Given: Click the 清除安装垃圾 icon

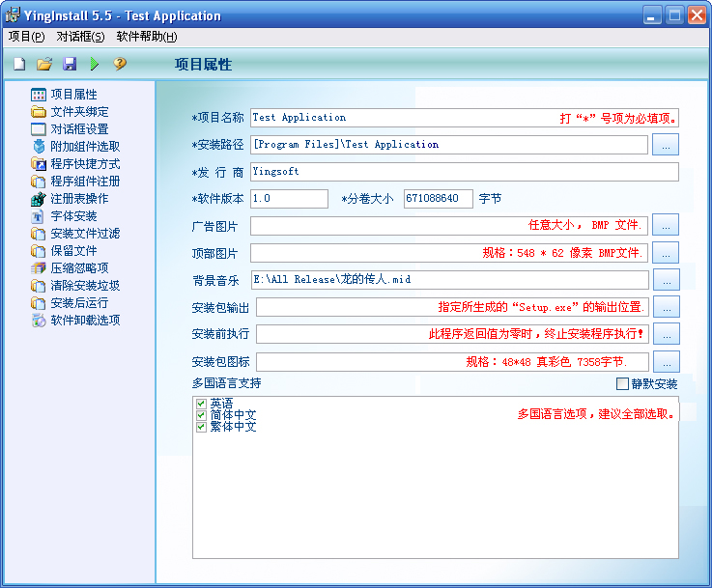Looking at the screenshot, I should point(39,286).
